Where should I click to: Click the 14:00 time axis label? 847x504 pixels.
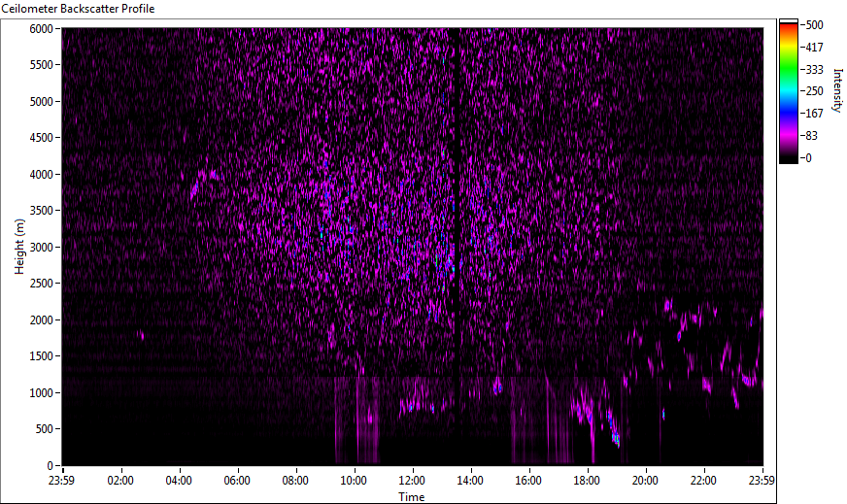[470, 481]
